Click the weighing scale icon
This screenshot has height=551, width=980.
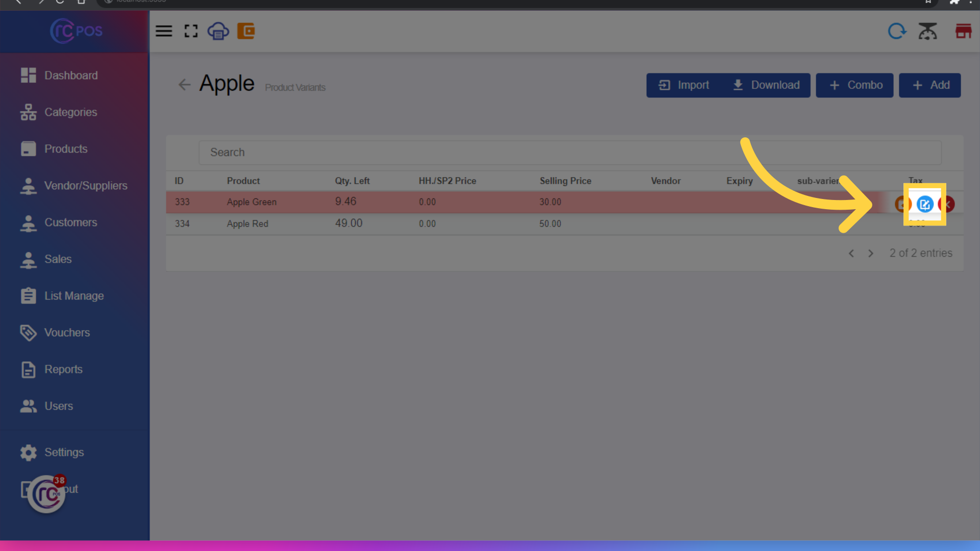pyautogui.click(x=928, y=31)
